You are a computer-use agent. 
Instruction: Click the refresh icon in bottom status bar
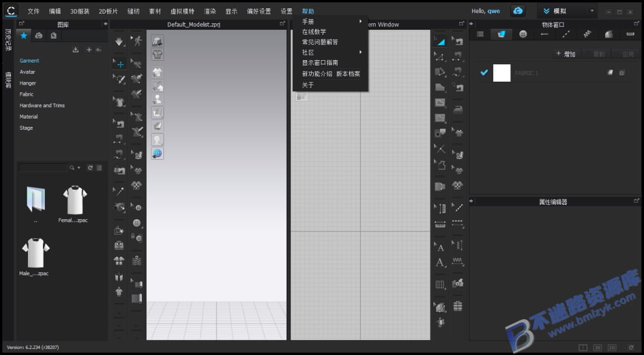[x=631, y=348]
